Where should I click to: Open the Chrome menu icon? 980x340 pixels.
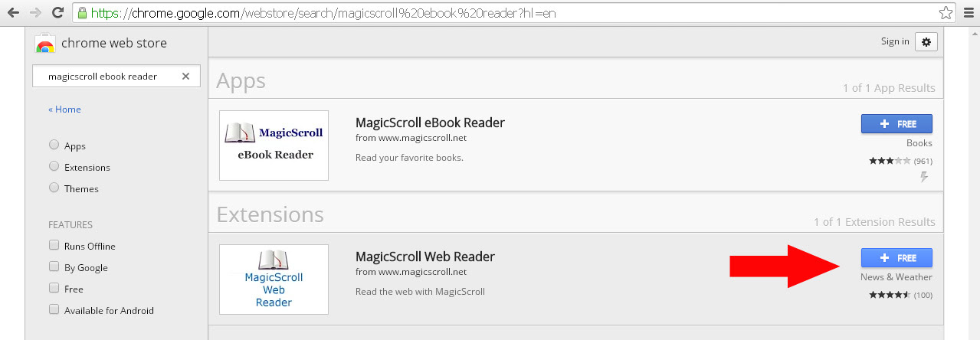[969, 13]
